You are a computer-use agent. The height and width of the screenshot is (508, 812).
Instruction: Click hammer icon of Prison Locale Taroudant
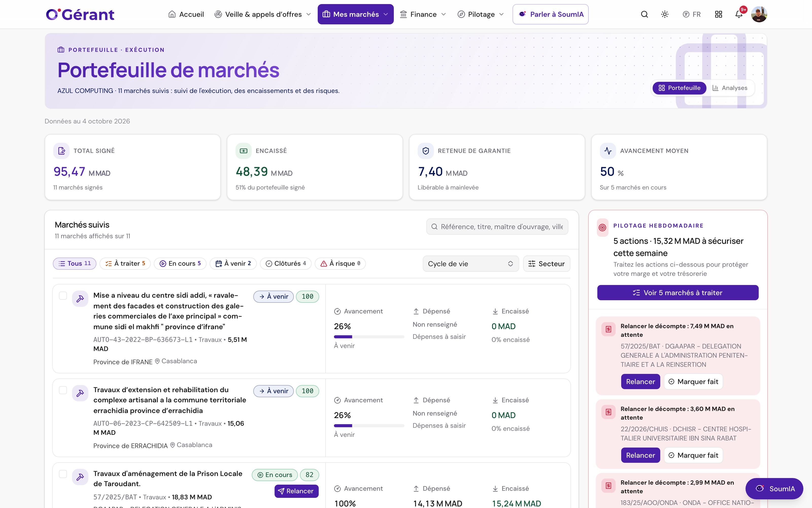point(80,477)
